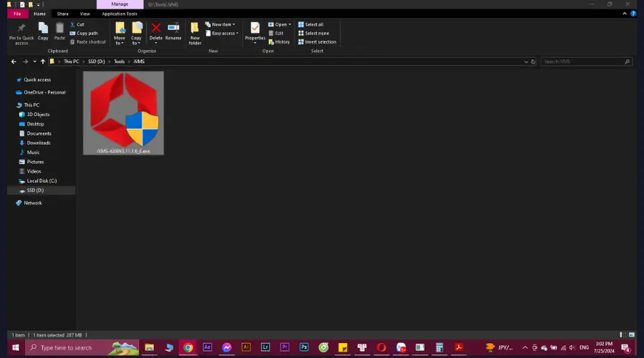Open Google Chrome from taskbar
Screen dimensions: 644x358
click(x=188, y=348)
